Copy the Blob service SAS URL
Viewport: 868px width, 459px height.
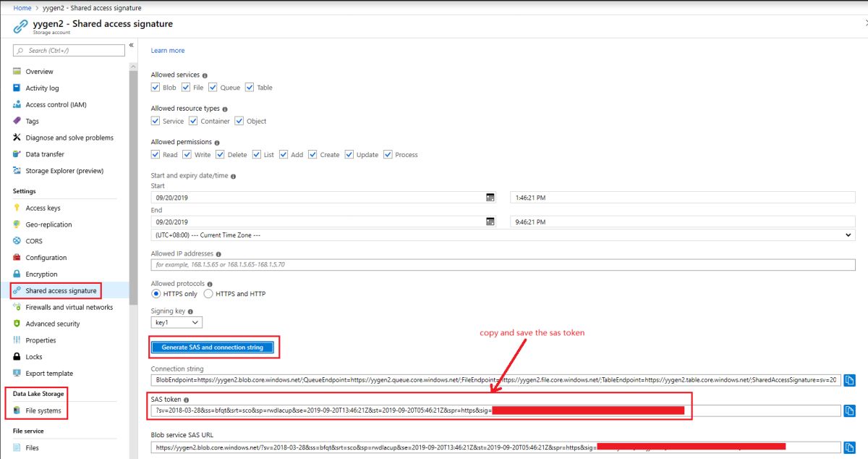[850, 447]
